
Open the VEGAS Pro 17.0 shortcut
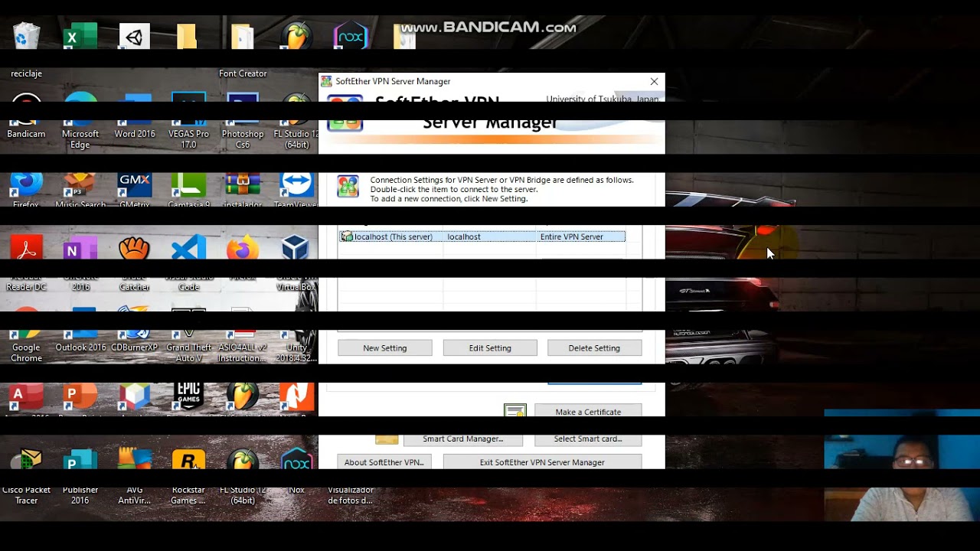pyautogui.click(x=188, y=109)
